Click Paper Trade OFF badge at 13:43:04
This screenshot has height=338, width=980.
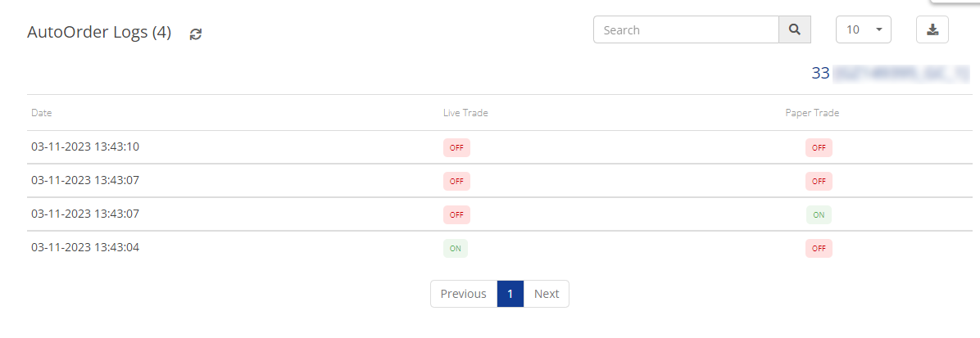click(x=818, y=248)
